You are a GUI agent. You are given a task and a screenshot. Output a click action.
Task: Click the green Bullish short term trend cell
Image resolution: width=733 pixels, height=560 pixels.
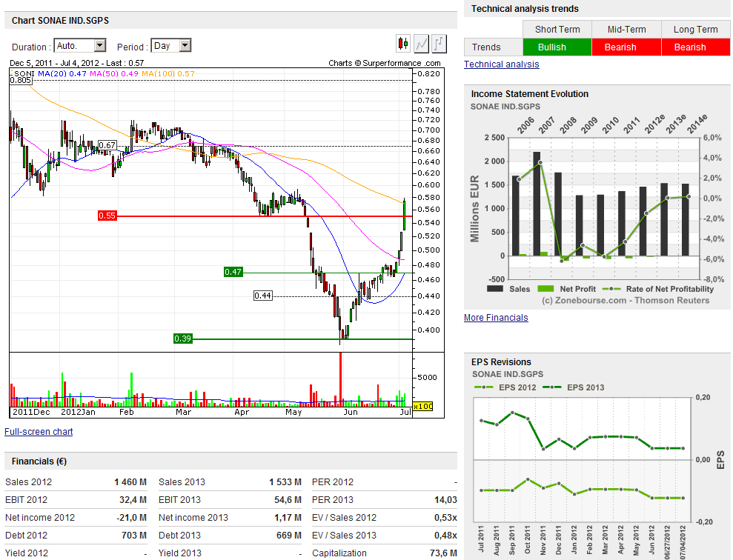pyautogui.click(x=557, y=47)
